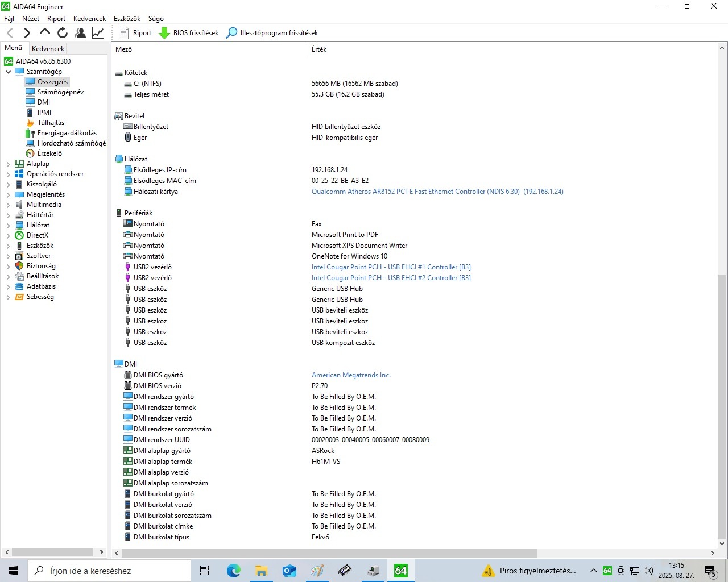Viewport: 728px width, 582px height.
Task: Select the Érzékelő gauge icon item
Action: pyautogui.click(x=30, y=153)
